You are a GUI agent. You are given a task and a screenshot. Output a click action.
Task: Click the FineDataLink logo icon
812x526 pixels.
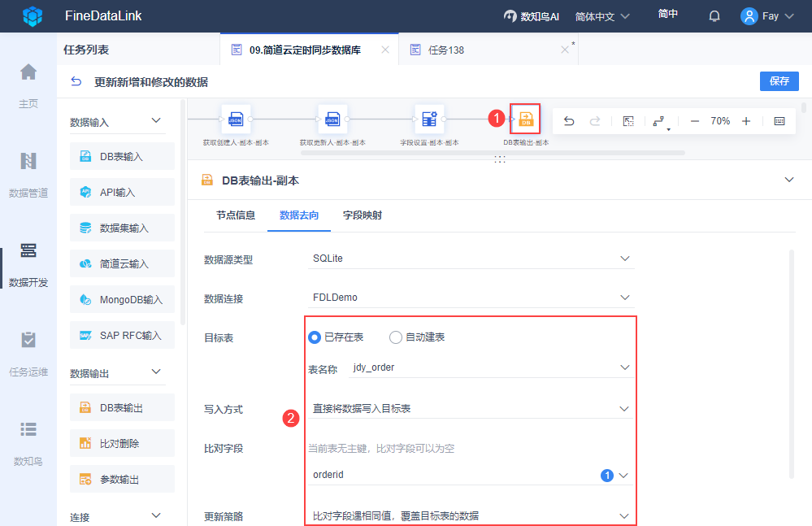(33, 16)
